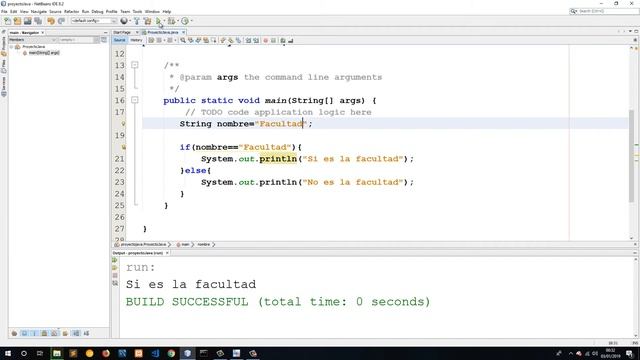
Task: Click the Find Selection magnifier icon in editor toolbar
Action: point(183,40)
